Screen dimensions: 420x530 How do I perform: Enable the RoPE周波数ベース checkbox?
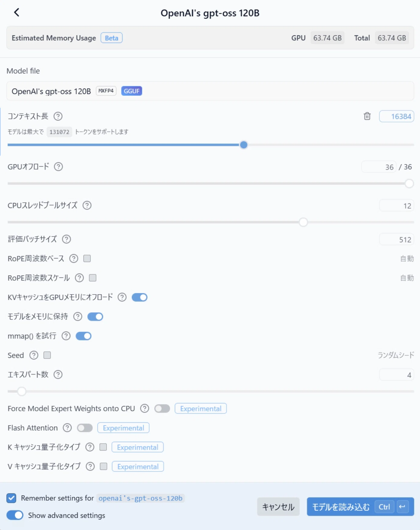click(87, 258)
